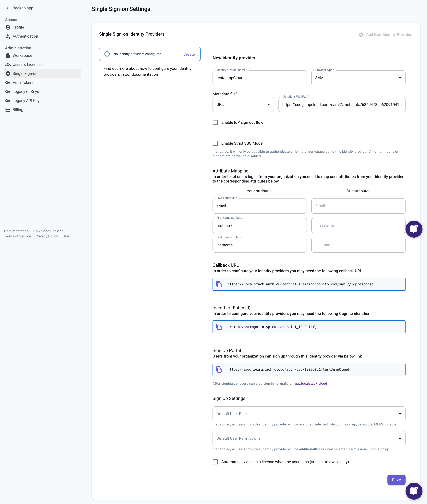Image resolution: width=427 pixels, height=504 pixels.
Task: Copy the Sign Up Portal link
Action: [x=219, y=369]
